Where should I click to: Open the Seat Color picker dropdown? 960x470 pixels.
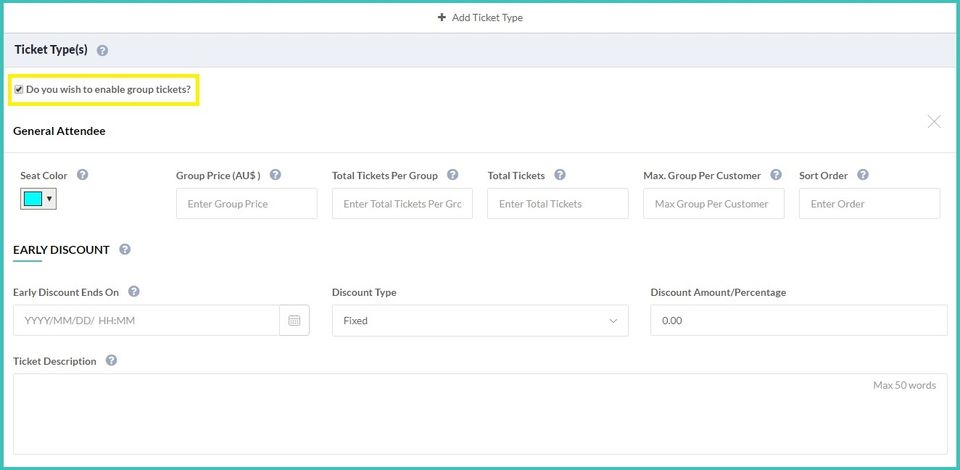(38, 199)
